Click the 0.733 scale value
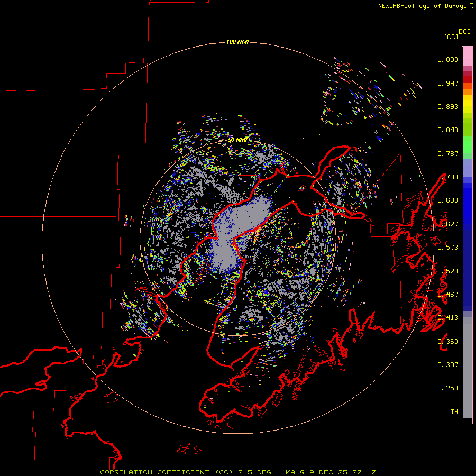 point(448,177)
